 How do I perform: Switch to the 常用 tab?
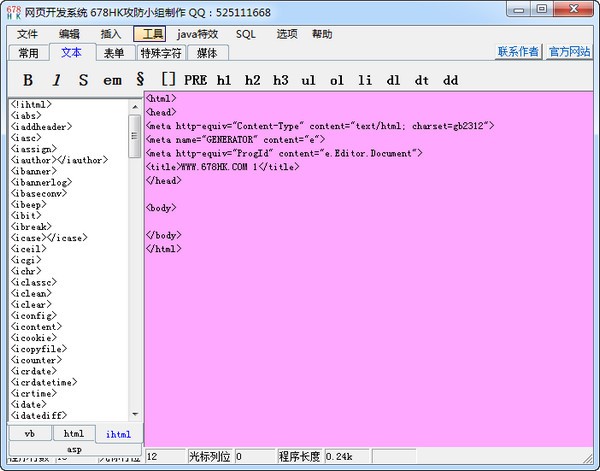[29, 53]
